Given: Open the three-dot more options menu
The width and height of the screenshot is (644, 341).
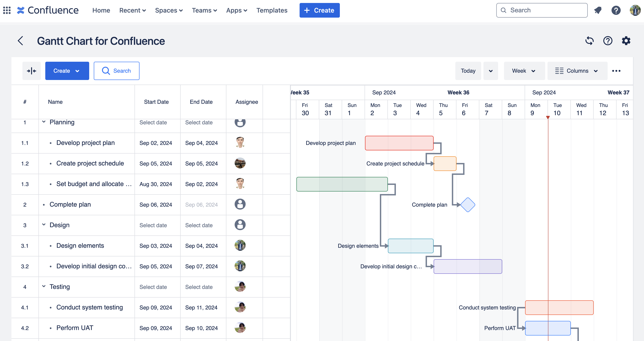Looking at the screenshot, I should click(x=616, y=71).
